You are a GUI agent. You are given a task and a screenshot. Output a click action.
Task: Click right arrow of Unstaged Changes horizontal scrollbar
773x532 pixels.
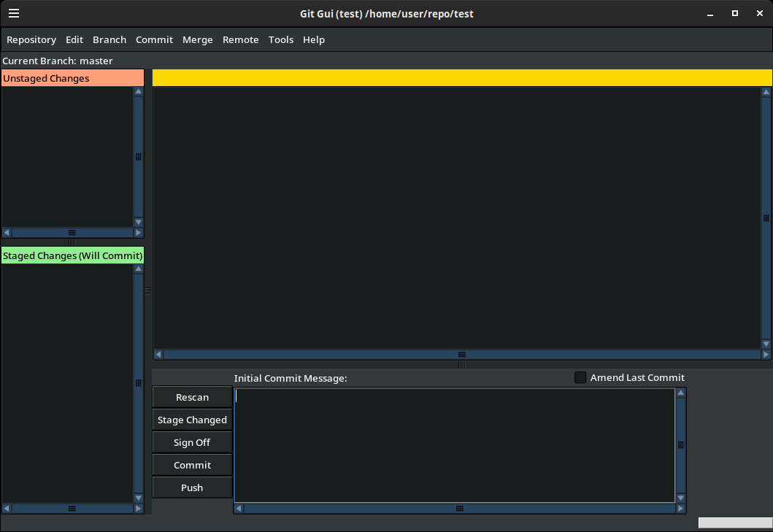click(138, 233)
